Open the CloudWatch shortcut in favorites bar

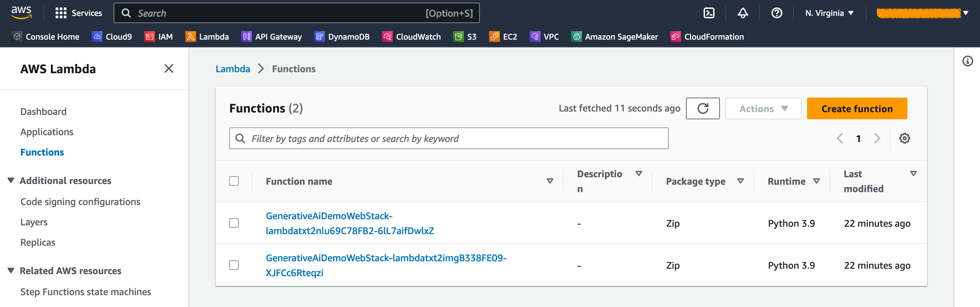(411, 37)
